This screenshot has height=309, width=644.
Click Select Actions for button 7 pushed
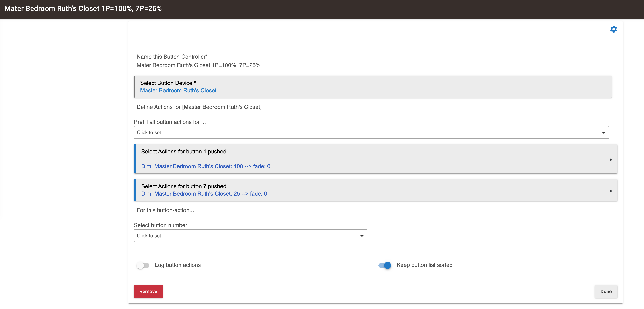pos(184,186)
